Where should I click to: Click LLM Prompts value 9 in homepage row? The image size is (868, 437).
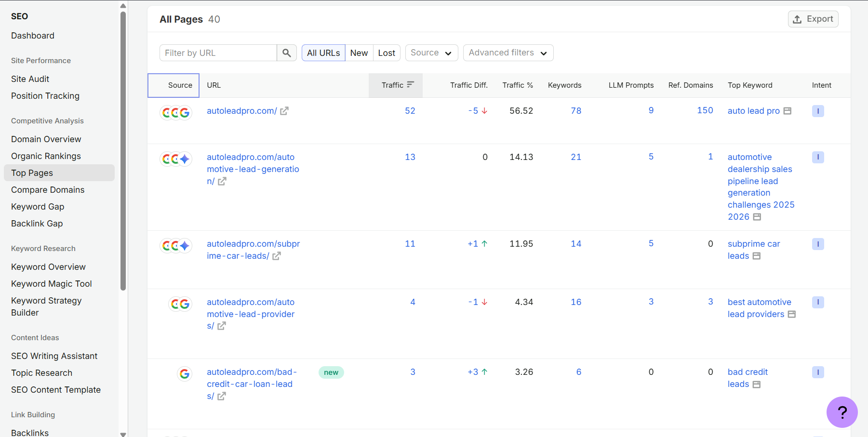651,110
